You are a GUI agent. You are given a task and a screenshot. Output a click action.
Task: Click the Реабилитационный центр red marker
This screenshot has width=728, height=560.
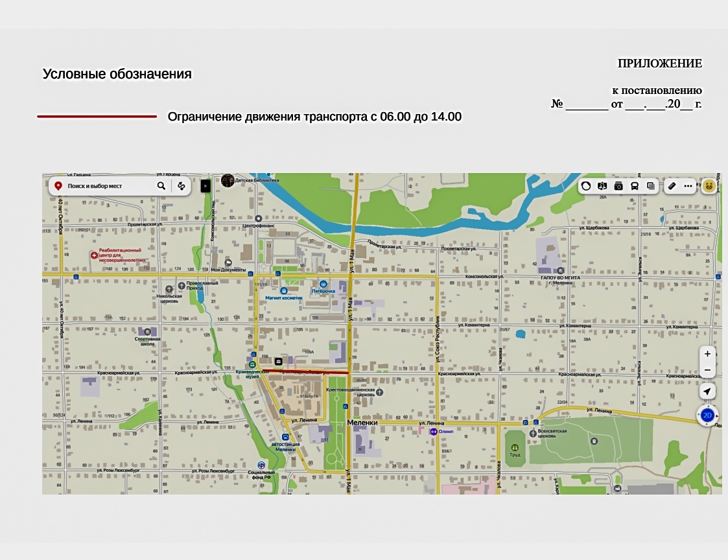(94, 255)
